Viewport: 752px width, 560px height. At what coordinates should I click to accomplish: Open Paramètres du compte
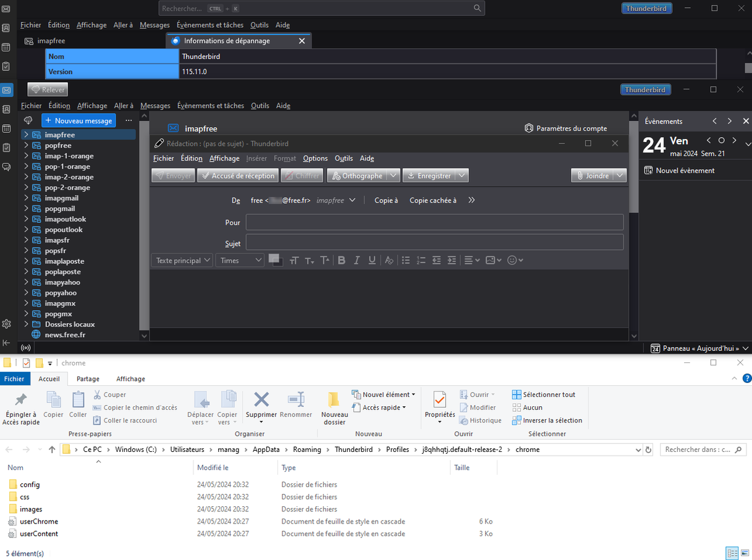click(x=565, y=128)
